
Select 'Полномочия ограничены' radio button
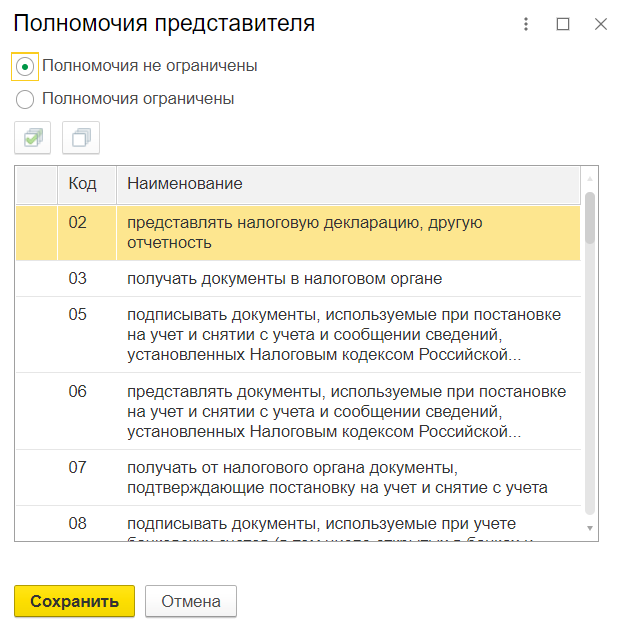point(25,99)
